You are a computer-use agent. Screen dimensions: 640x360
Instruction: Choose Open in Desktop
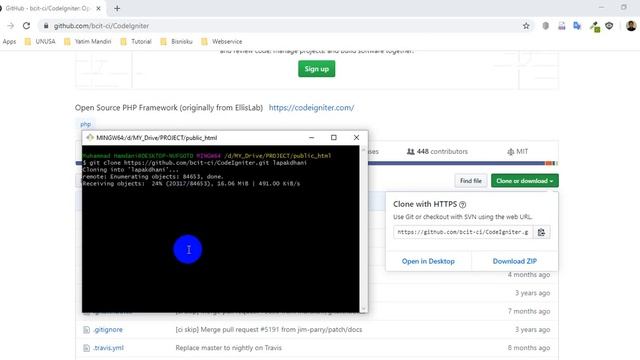pyautogui.click(x=428, y=261)
